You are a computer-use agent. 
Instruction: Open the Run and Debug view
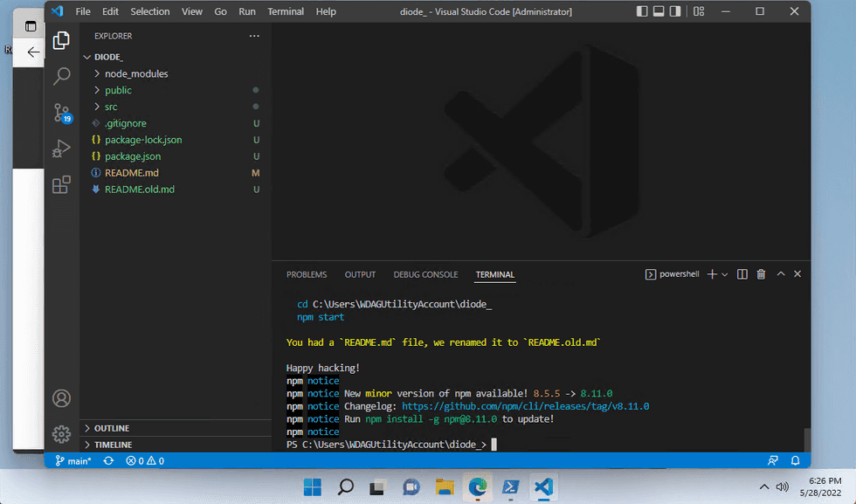(x=61, y=148)
